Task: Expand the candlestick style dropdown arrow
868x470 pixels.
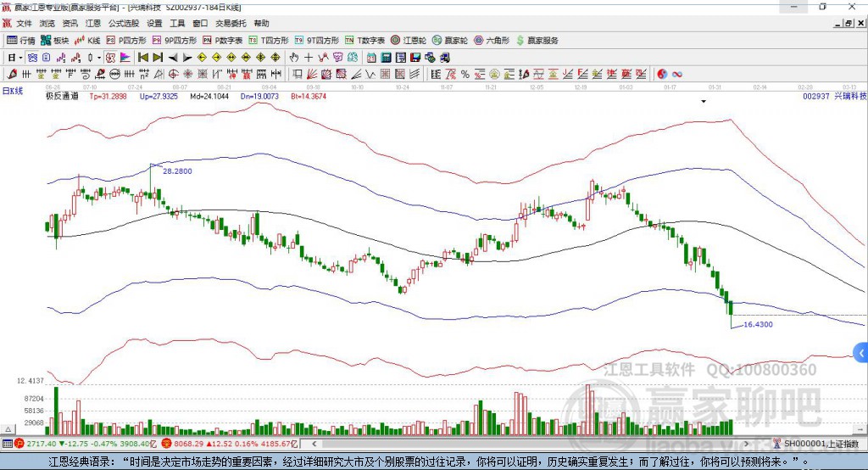Action: coord(98,58)
